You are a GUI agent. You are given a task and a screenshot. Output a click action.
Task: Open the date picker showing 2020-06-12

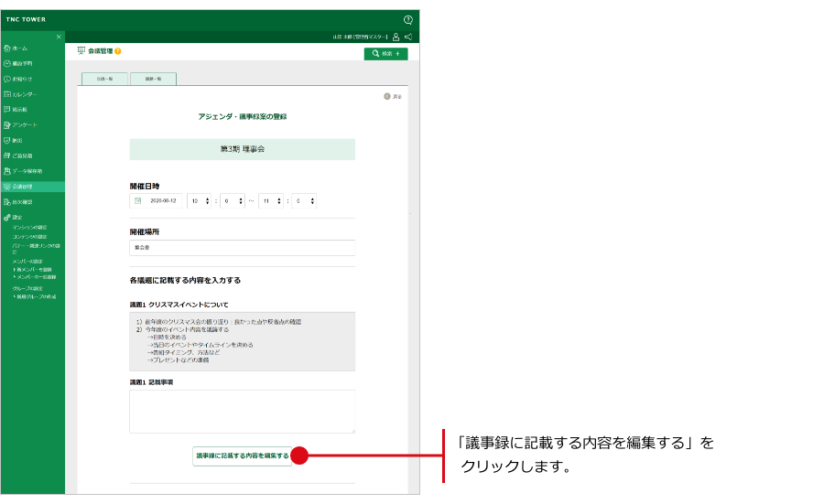coord(156,201)
